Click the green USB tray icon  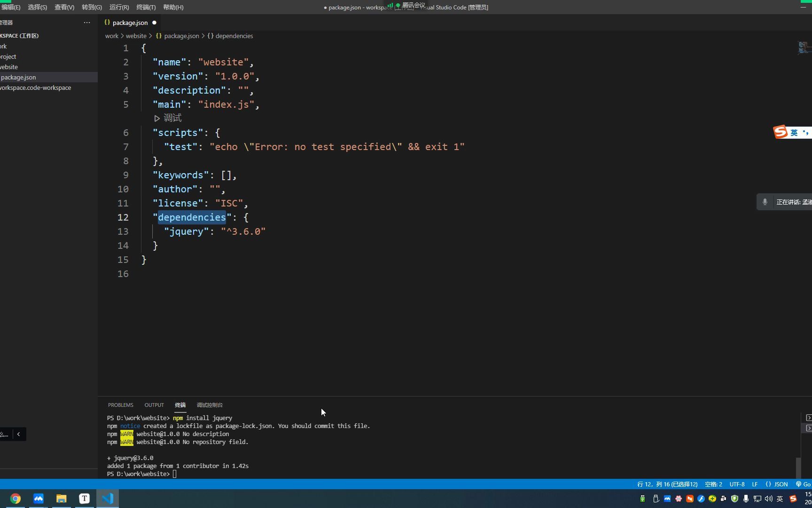click(642, 499)
